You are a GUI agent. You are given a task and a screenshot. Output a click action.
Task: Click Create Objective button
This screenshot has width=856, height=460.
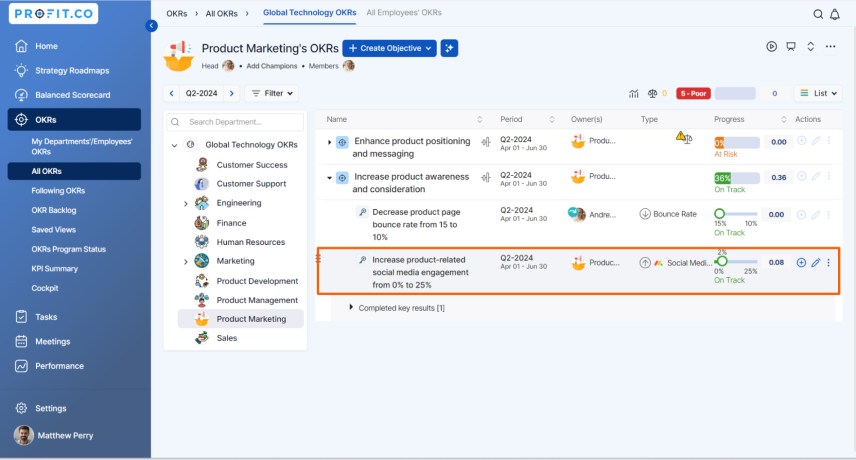pos(389,48)
